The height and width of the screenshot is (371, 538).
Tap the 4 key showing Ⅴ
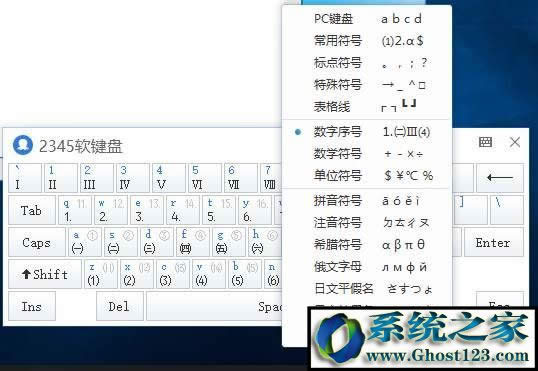click(x=169, y=178)
